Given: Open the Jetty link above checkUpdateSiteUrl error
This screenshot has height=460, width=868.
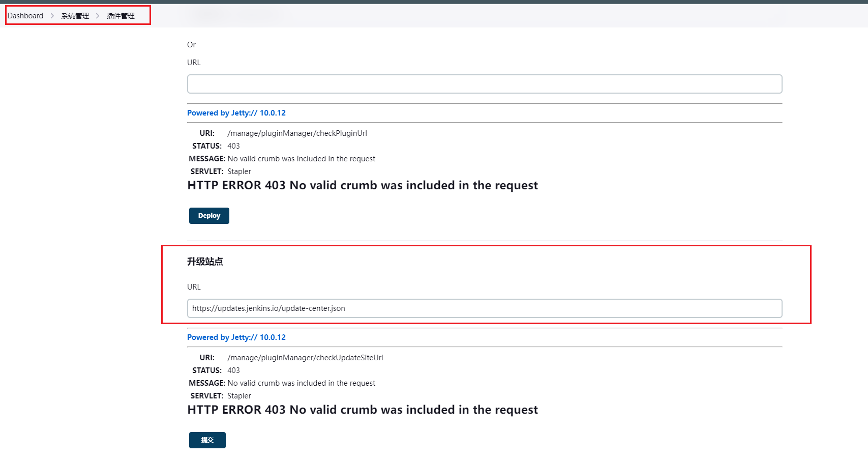Looking at the screenshot, I should [236, 337].
